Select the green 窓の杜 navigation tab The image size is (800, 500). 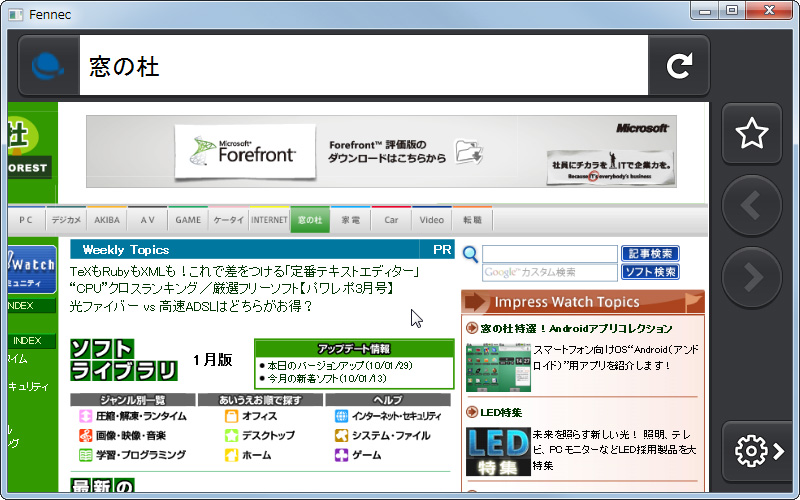pos(310,220)
